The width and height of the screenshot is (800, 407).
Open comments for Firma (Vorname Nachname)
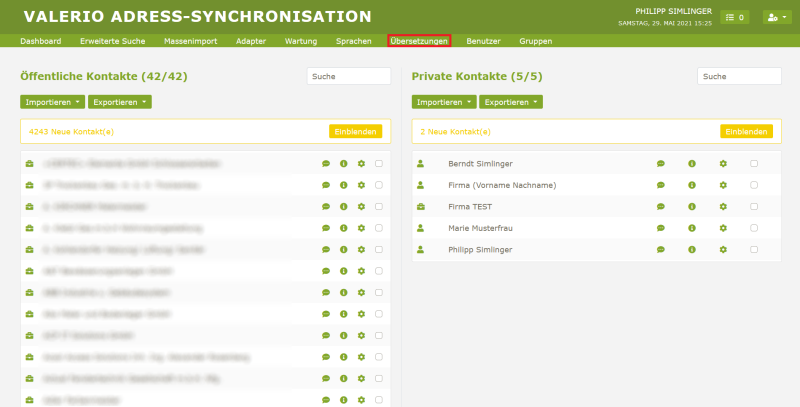(661, 185)
